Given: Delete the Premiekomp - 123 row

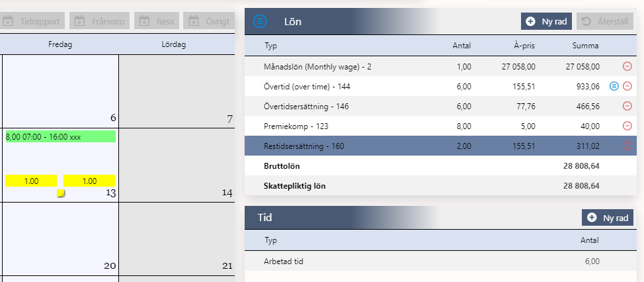Looking at the screenshot, I should coord(627,126).
